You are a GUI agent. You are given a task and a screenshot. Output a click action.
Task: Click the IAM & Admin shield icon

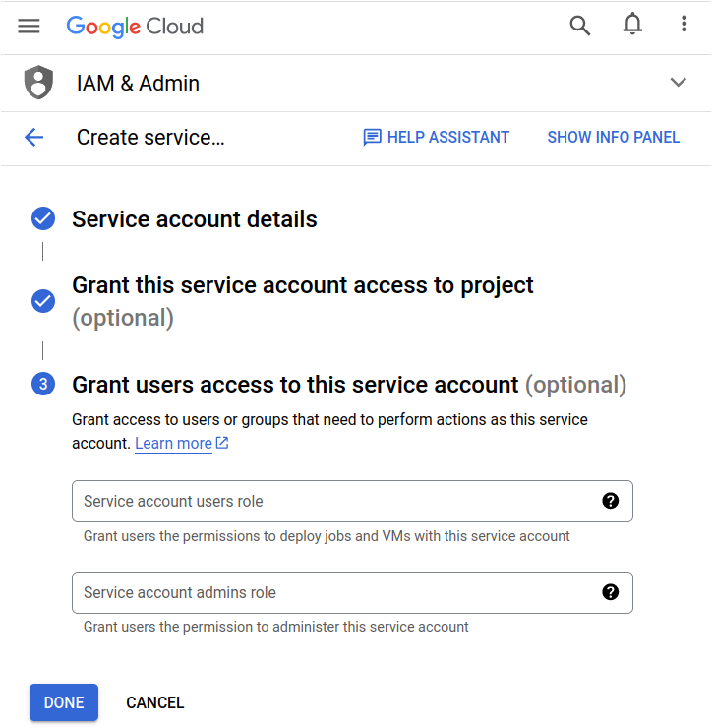(x=38, y=83)
